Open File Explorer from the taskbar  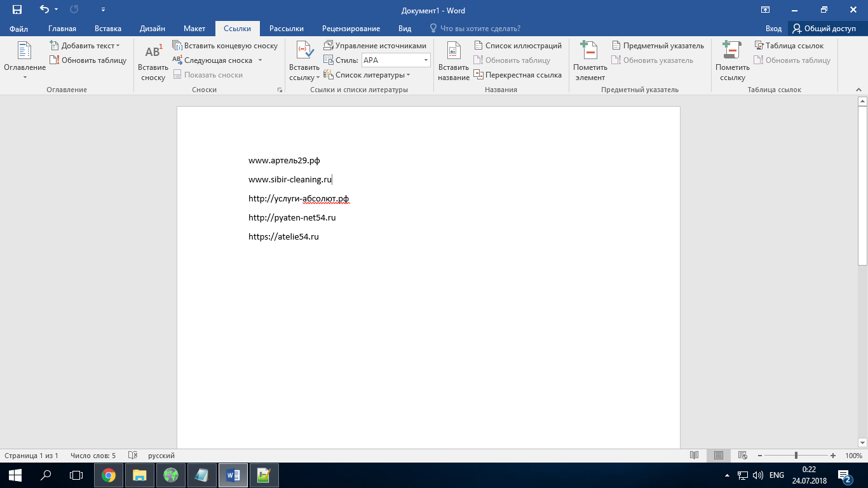pyautogui.click(x=140, y=475)
